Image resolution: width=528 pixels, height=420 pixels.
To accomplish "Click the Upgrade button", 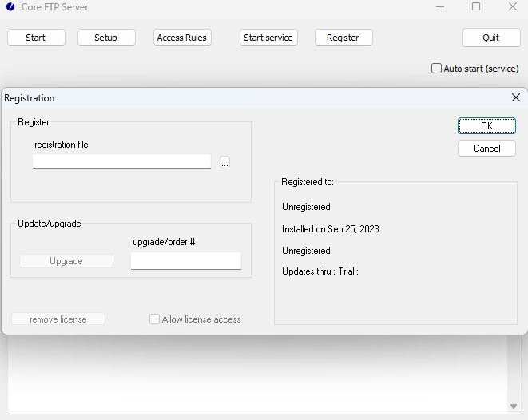I will point(66,261).
